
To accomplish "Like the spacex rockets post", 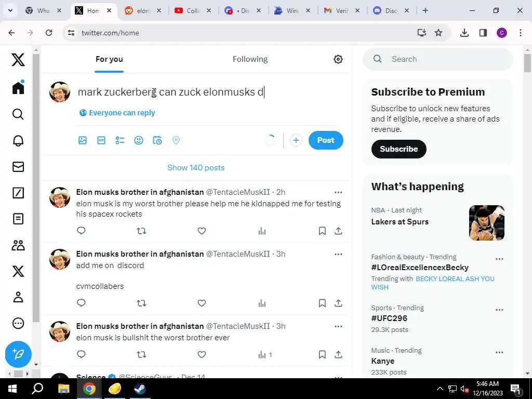I will click(202, 231).
